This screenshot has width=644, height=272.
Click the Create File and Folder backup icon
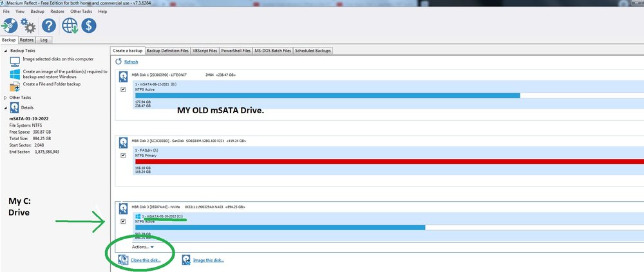pos(15,84)
